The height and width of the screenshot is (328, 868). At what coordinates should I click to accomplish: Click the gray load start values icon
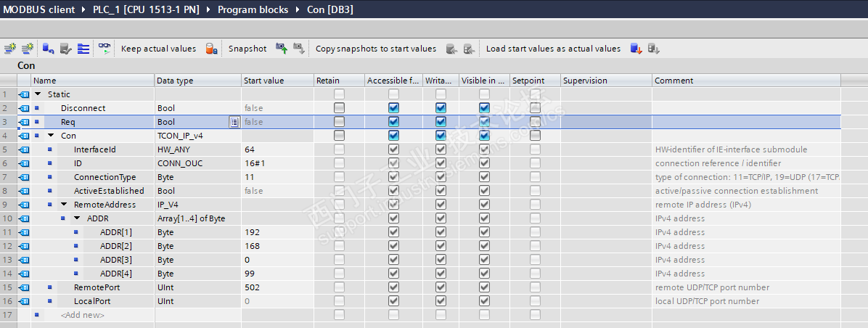[654, 49]
